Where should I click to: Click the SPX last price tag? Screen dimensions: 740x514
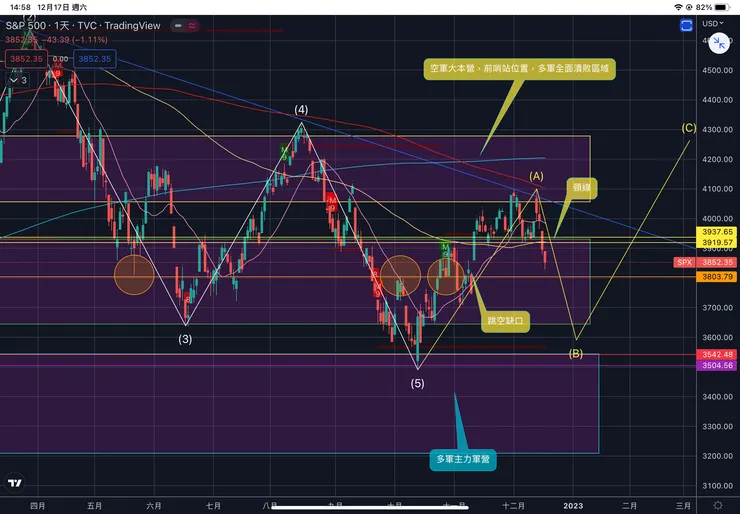(x=706, y=262)
